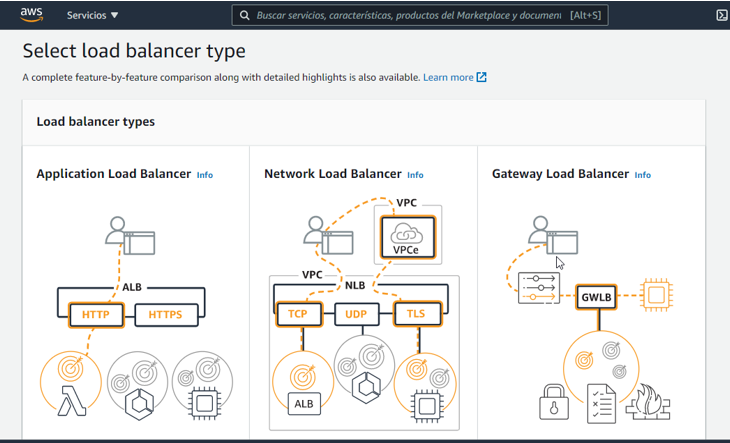Open the Servicios dropdown menu

coord(92,15)
